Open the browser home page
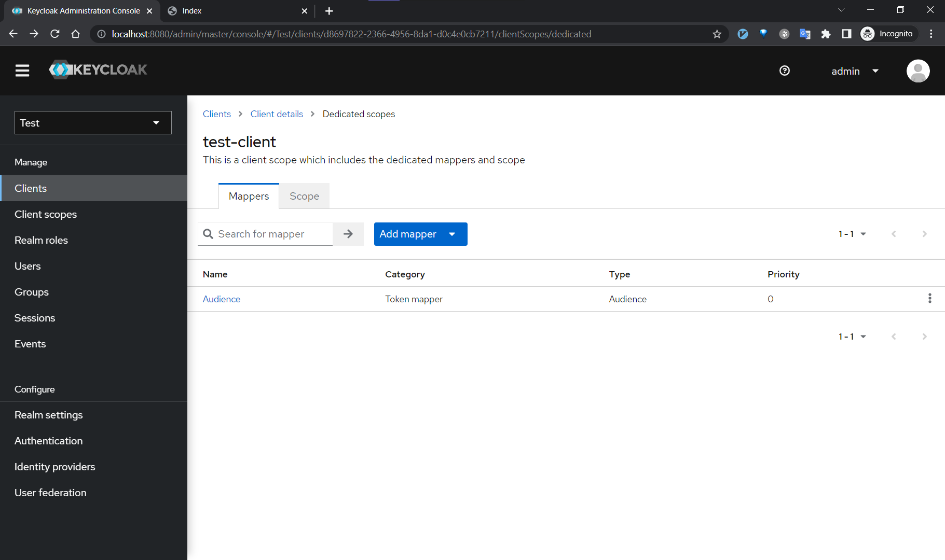945x560 pixels. click(75, 34)
